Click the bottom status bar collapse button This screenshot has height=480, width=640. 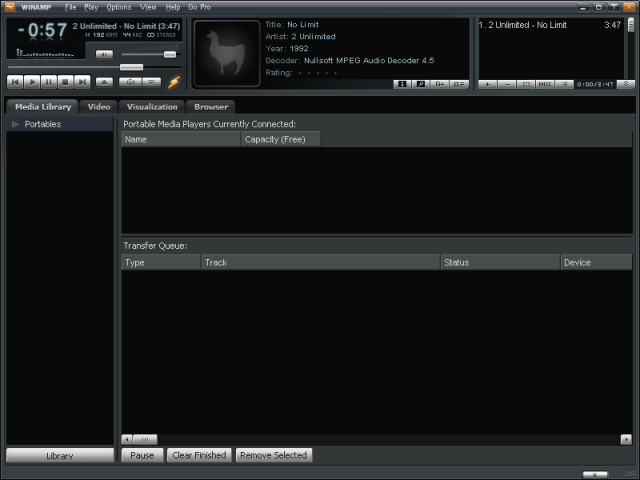click(x=595, y=475)
